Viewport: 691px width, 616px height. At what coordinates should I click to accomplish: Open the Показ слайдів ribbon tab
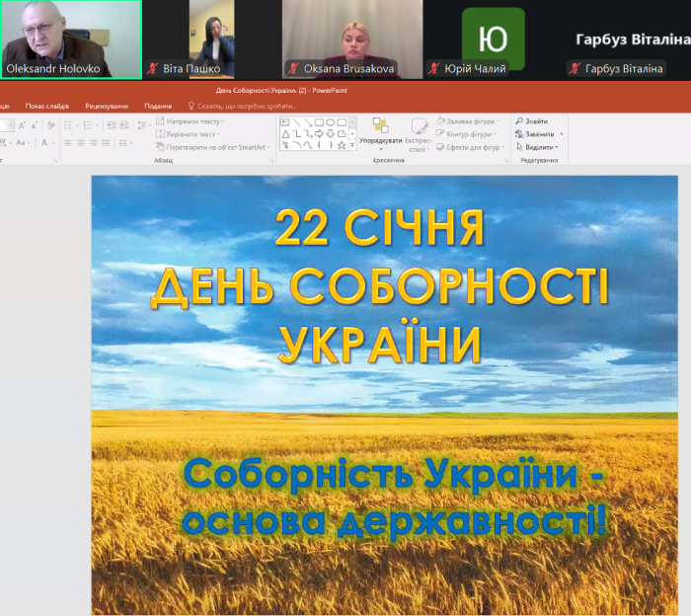46,106
